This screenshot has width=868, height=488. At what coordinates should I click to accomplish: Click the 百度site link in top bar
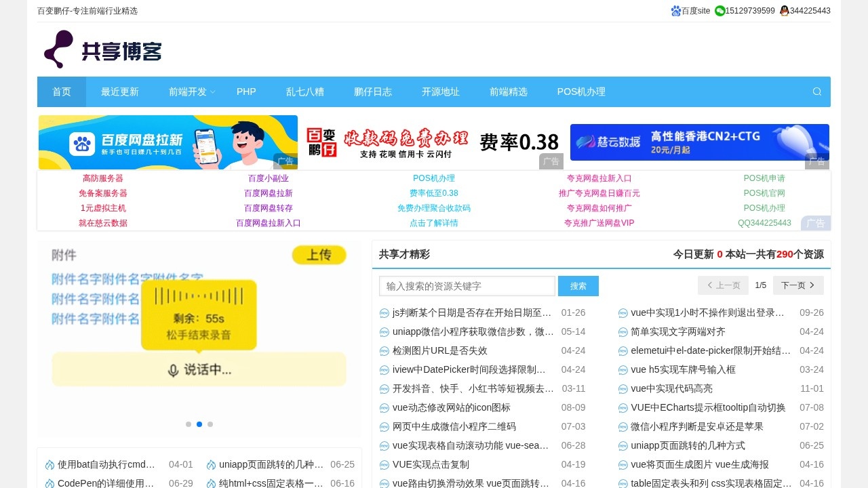tap(696, 11)
